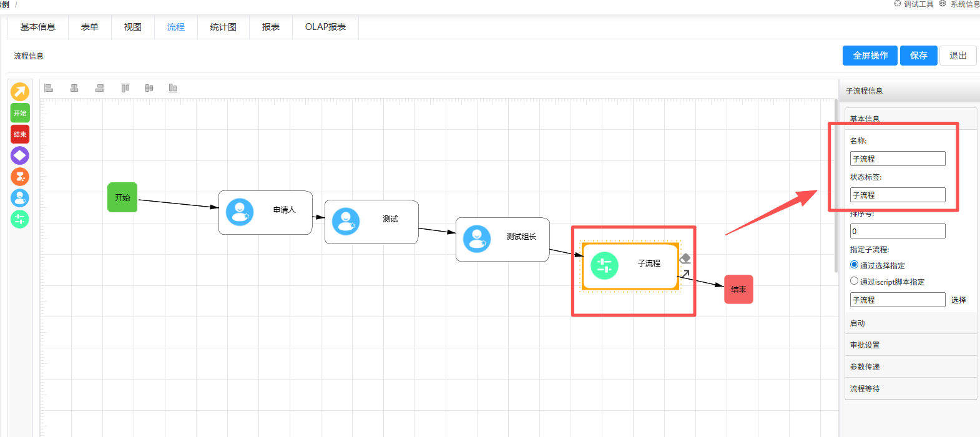The height and width of the screenshot is (437, 980).
Task: Focus the 状态标签 input field
Action: coord(898,195)
